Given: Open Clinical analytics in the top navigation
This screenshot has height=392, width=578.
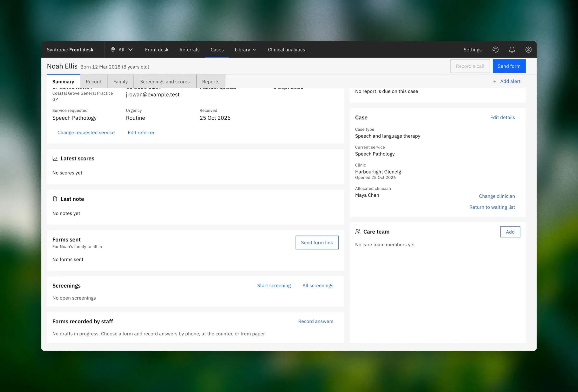Looking at the screenshot, I should (x=287, y=50).
